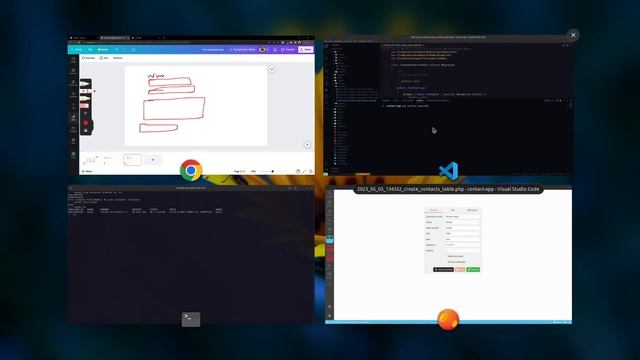Select the active first tab in the connection form

pyautogui.click(x=433, y=210)
